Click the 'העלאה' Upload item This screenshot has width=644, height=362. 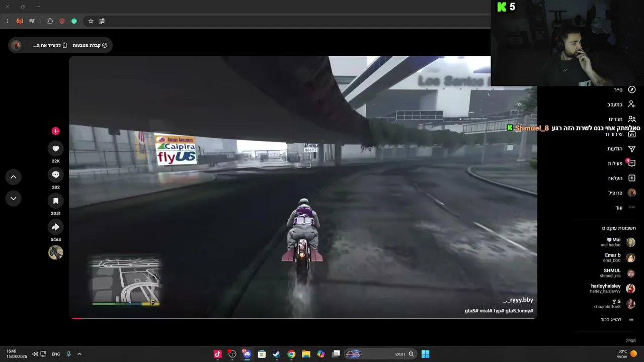coord(621,178)
